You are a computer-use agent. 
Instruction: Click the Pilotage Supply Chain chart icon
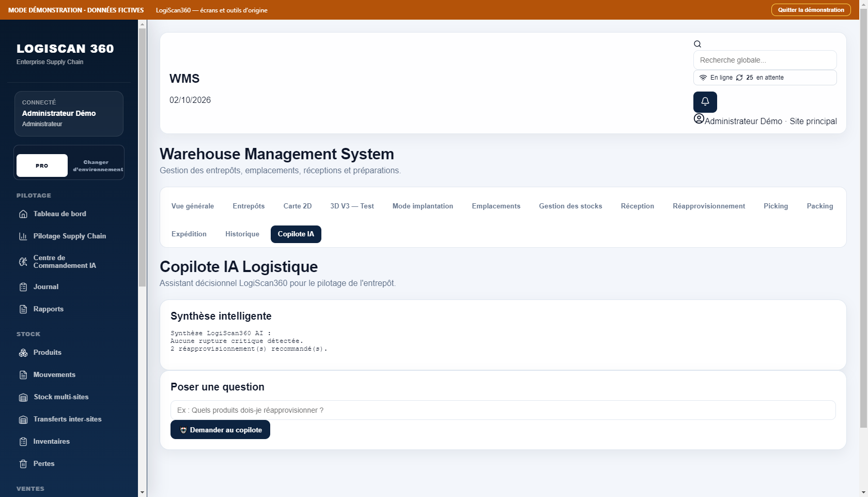coord(23,236)
